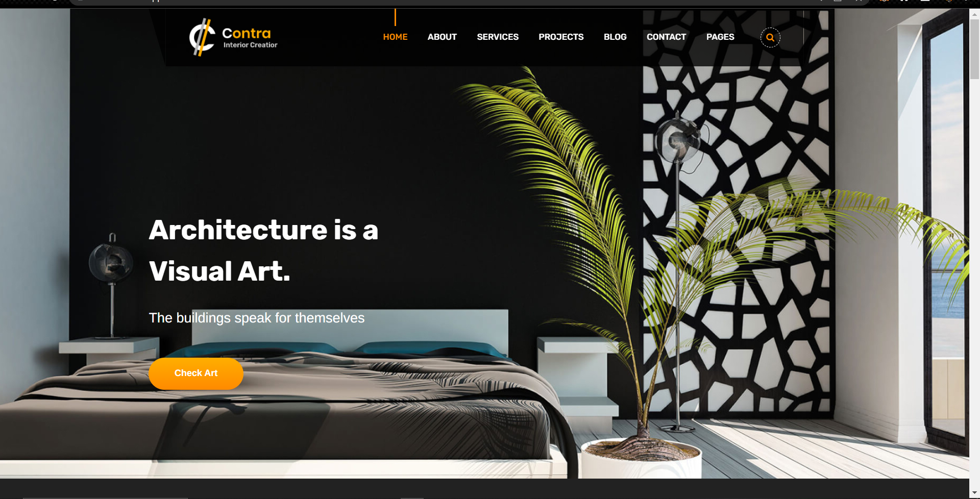This screenshot has width=980, height=499.
Task: Click the scrollbar down arrow
Action: [x=974, y=493]
